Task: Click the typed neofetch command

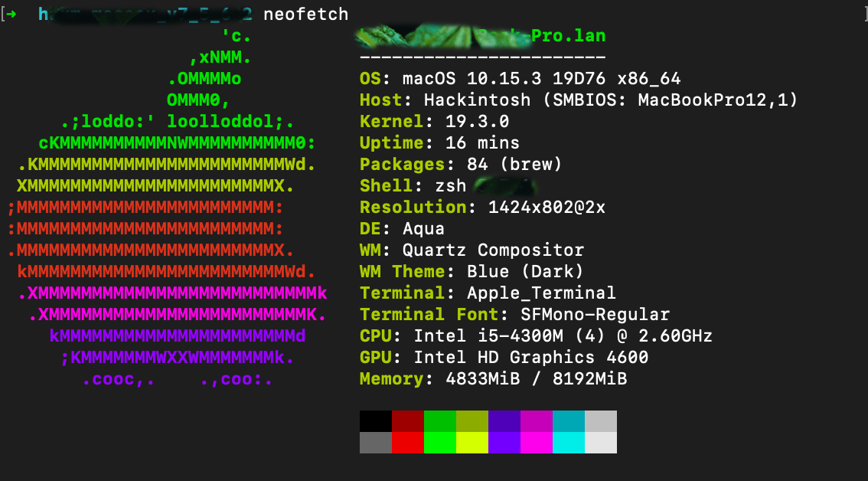Action: tap(305, 15)
